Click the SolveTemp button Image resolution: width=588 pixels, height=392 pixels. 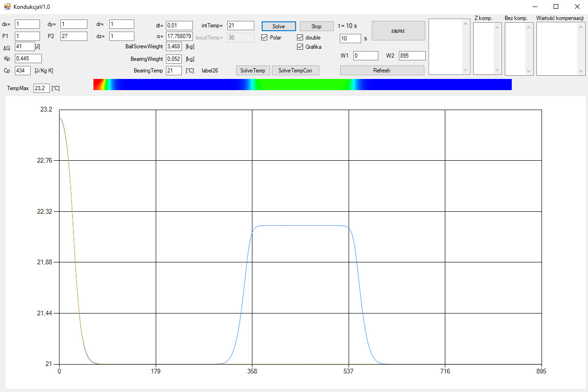pos(253,71)
